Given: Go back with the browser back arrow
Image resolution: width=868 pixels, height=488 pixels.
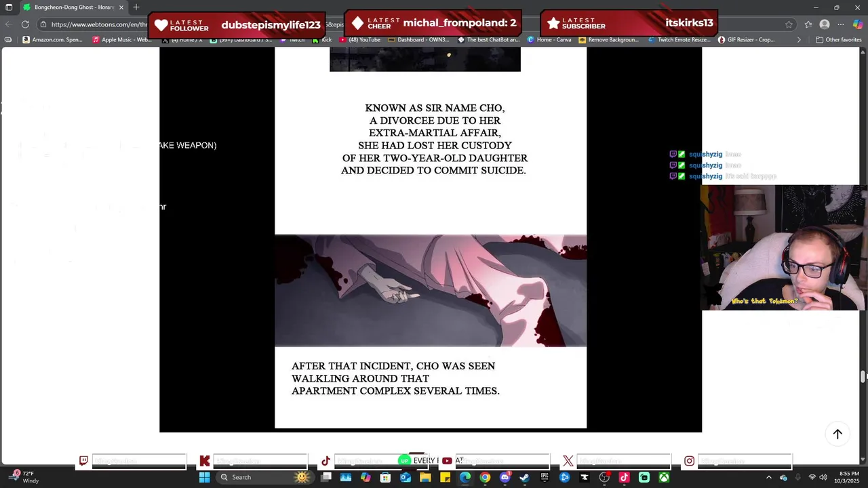Looking at the screenshot, I should pos(9,24).
